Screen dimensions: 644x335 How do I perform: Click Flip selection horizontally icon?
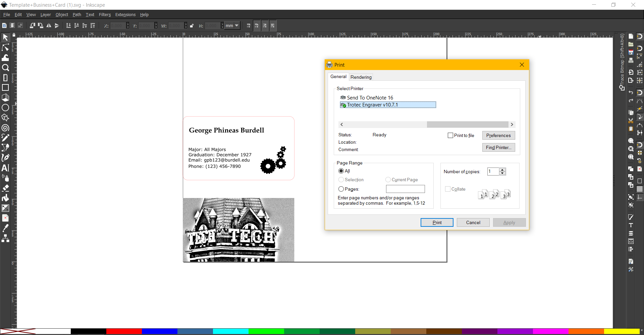tap(49, 25)
